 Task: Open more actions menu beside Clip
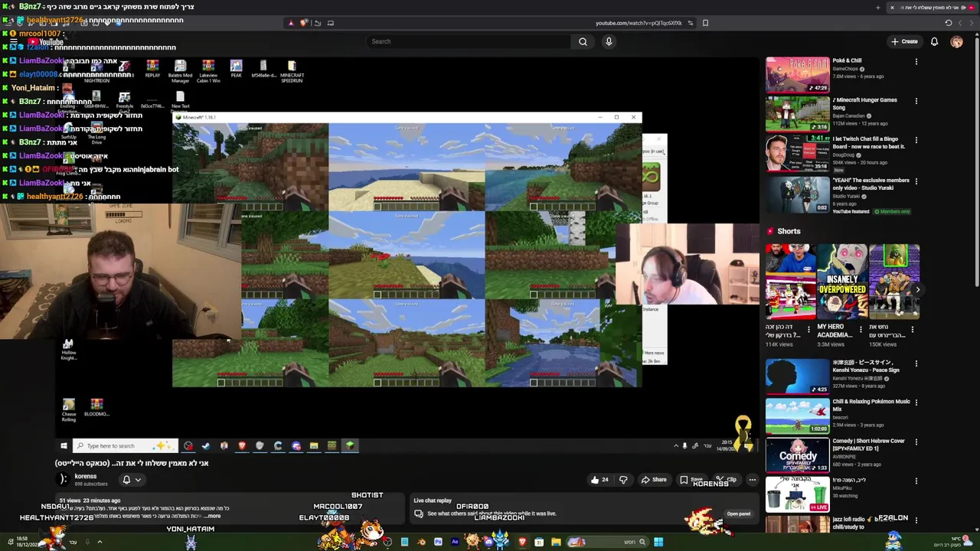click(x=753, y=480)
